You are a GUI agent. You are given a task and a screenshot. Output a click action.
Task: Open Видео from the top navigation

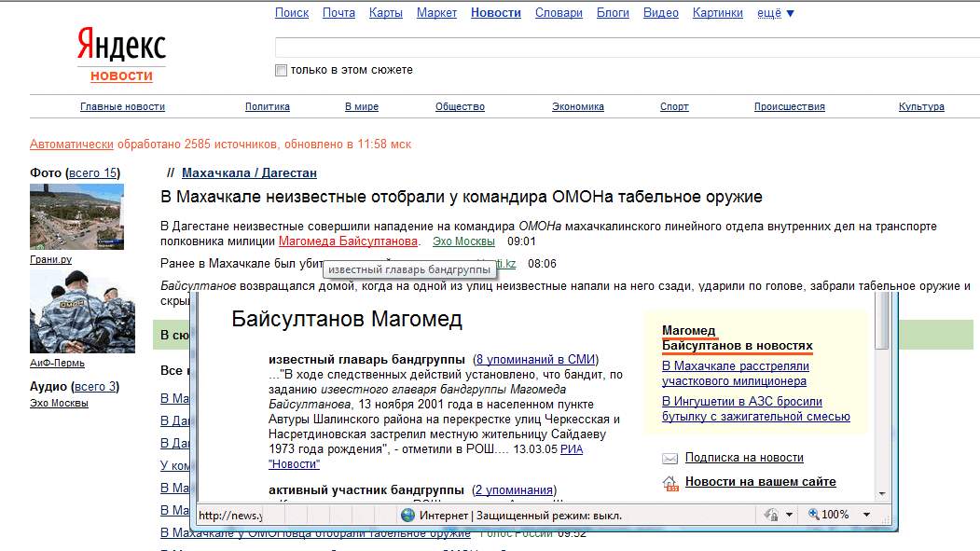pos(660,13)
